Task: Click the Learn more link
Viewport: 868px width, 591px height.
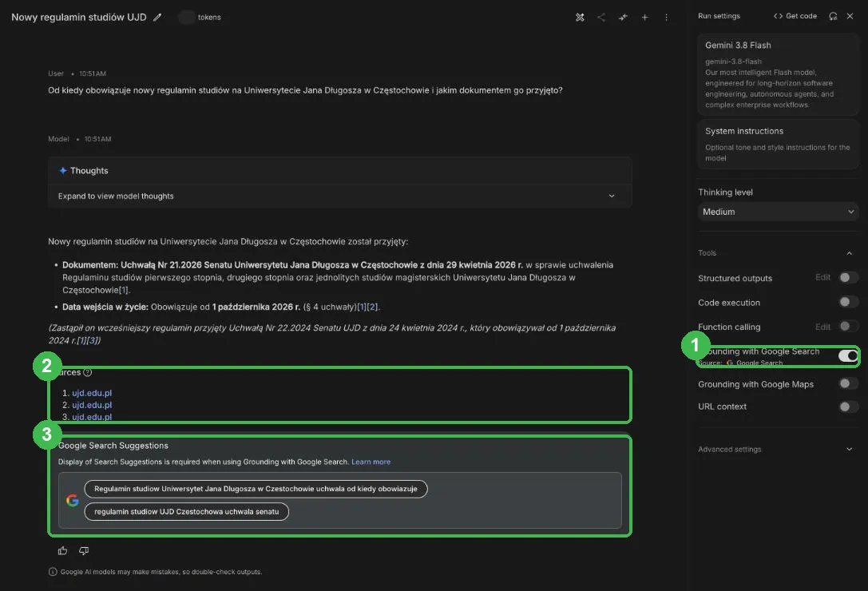Action: [371, 462]
